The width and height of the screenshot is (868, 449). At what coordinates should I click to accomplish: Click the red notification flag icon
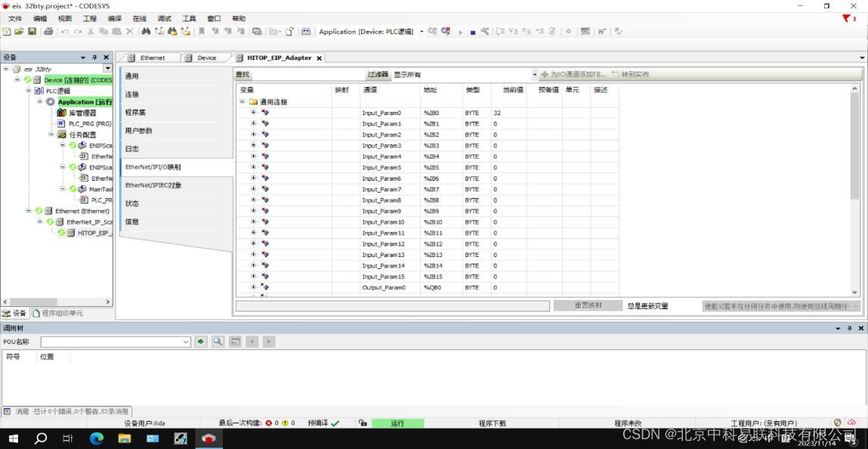[847, 18]
